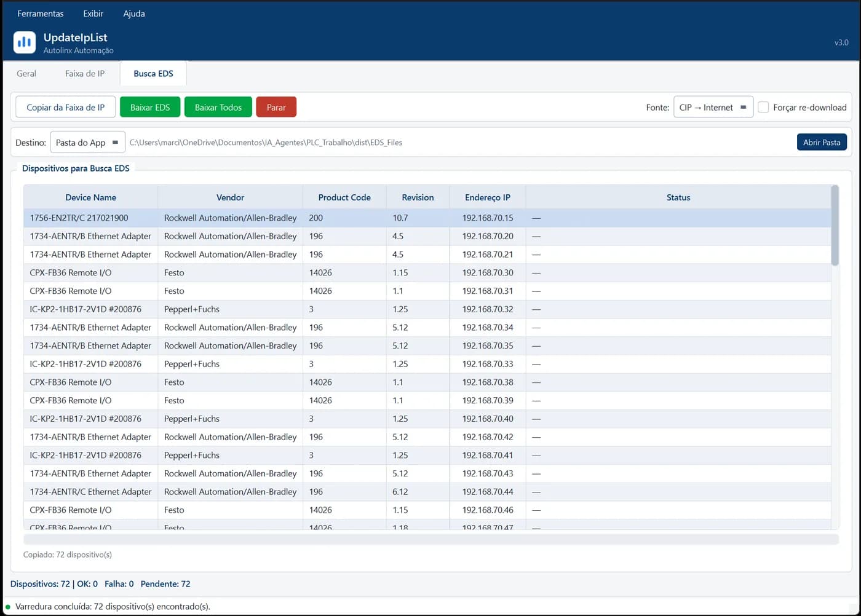Select the 1756-EN2TR/C 217021900 device row

(427, 218)
